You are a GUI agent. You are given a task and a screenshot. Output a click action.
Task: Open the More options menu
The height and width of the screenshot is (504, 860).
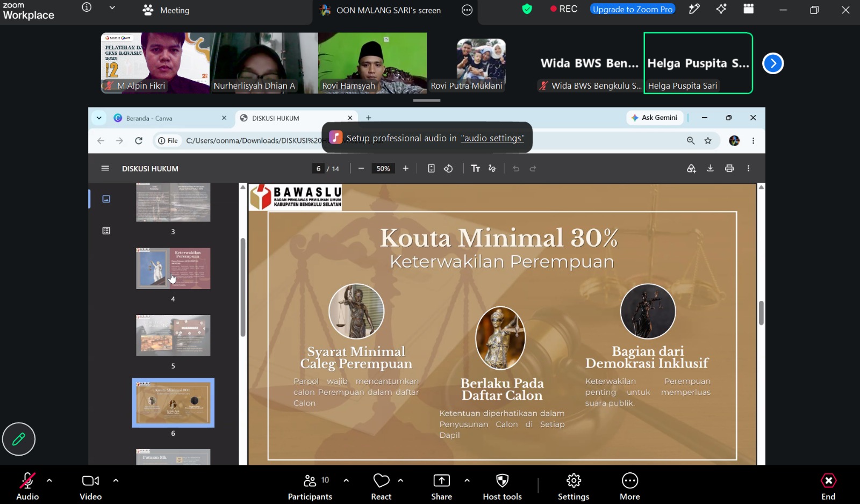[630, 486]
